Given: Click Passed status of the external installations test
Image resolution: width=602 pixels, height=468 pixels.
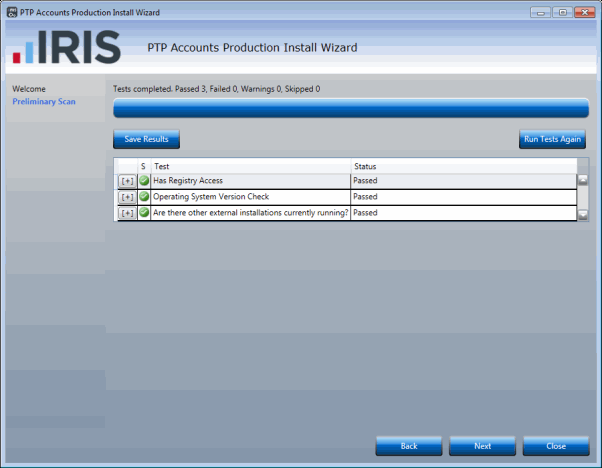Looking at the screenshot, I should pos(365,212).
